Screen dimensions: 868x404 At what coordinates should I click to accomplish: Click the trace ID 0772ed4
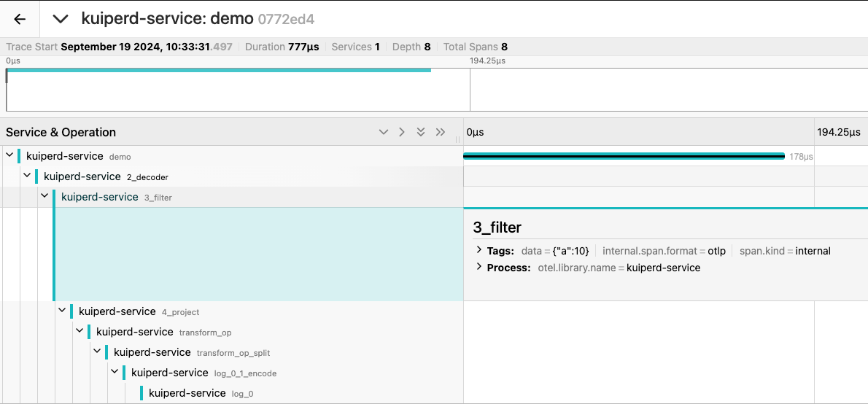[x=286, y=20]
